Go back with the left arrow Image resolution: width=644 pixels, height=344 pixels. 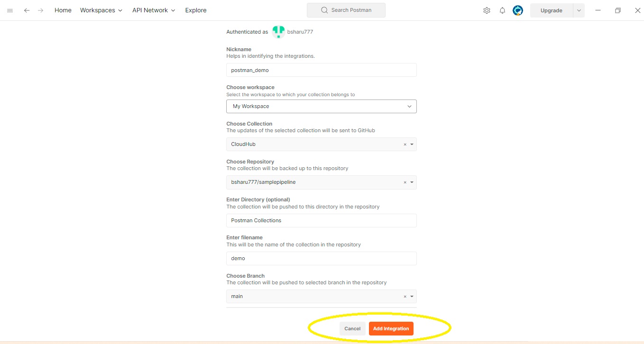point(27,10)
